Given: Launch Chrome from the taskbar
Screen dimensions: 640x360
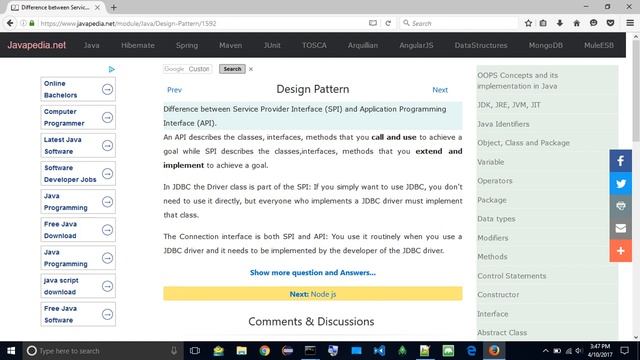Looking at the screenshot, I should pos(264,351).
